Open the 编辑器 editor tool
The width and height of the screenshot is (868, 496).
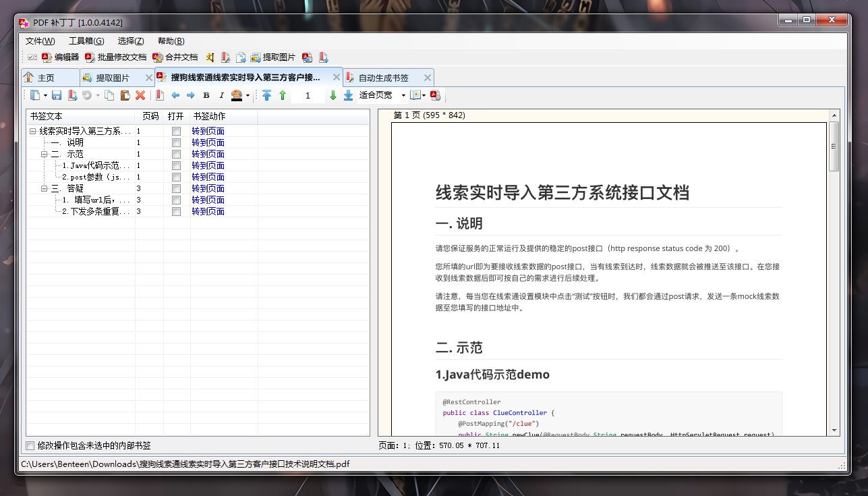pos(60,57)
